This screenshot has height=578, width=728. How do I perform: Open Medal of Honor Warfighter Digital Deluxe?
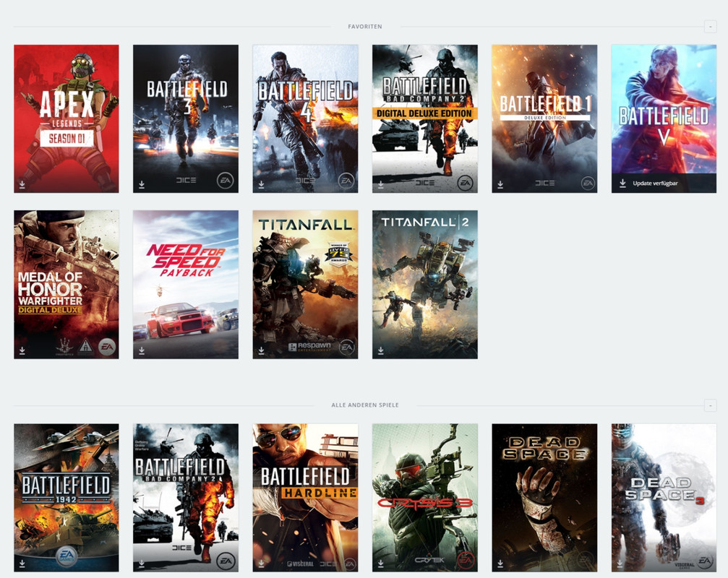coord(67,285)
